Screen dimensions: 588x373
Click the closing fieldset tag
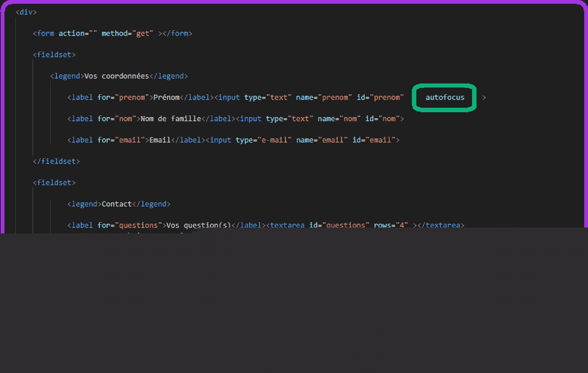coord(56,161)
